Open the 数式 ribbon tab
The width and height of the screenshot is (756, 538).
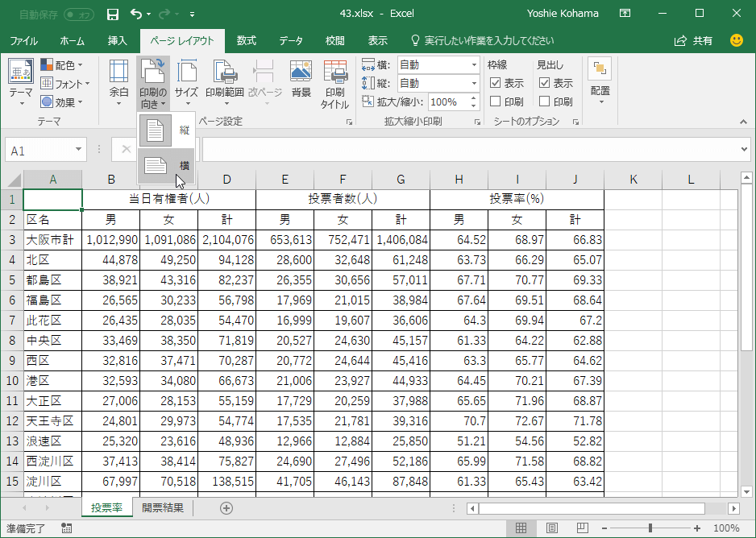(246, 40)
